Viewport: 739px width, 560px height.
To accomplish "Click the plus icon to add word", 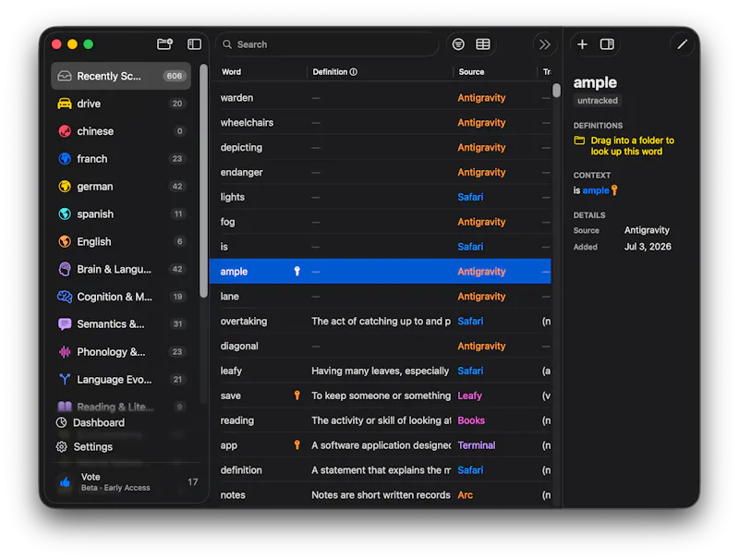I will tap(582, 44).
